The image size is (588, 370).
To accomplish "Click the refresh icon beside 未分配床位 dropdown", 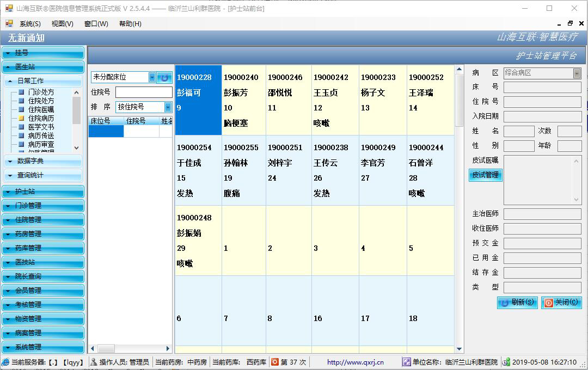I will [164, 78].
